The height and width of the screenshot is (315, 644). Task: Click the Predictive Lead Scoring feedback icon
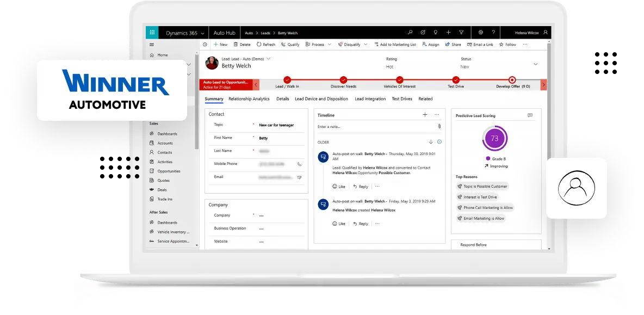pos(530,116)
